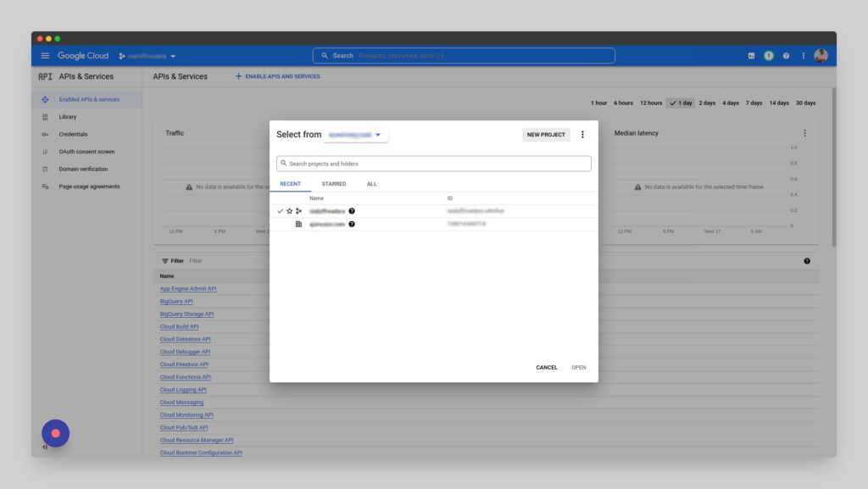Open Credentials page
Viewport: 868px width, 489px height.
73,135
